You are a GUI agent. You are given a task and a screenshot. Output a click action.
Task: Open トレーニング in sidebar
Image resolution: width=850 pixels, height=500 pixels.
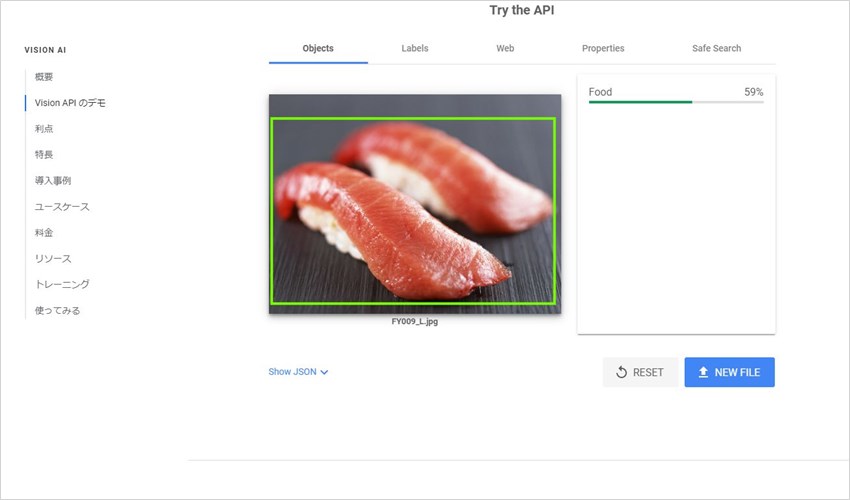tap(62, 284)
